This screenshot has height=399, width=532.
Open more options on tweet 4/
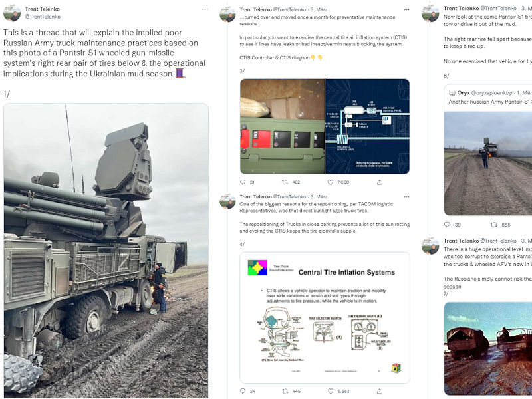[x=406, y=196]
